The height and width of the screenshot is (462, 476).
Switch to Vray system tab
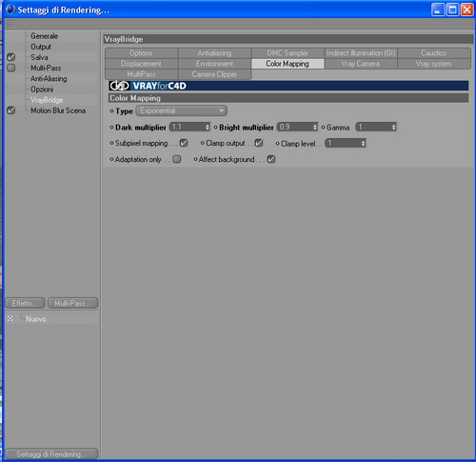pos(434,64)
